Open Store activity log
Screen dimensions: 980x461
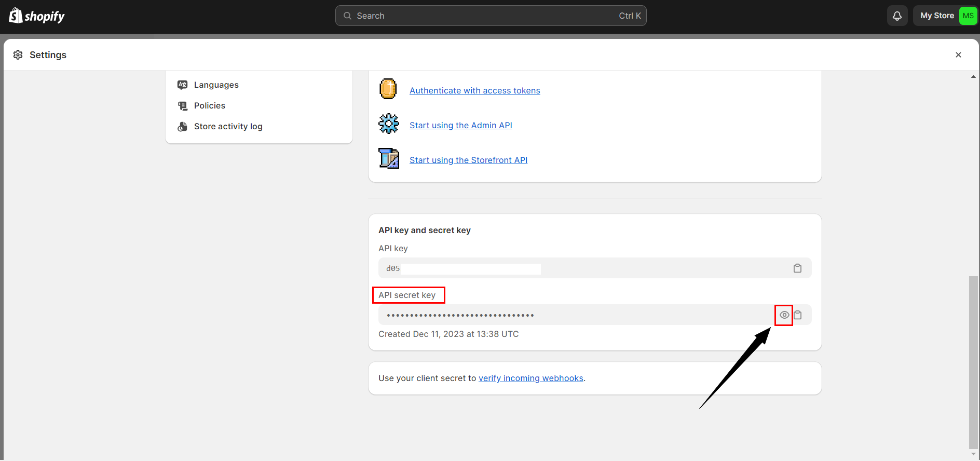point(228,127)
